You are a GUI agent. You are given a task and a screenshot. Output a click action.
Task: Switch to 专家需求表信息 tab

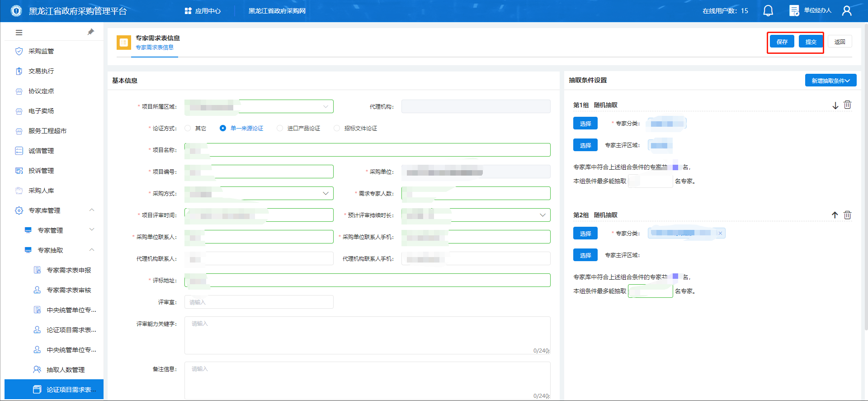155,48
